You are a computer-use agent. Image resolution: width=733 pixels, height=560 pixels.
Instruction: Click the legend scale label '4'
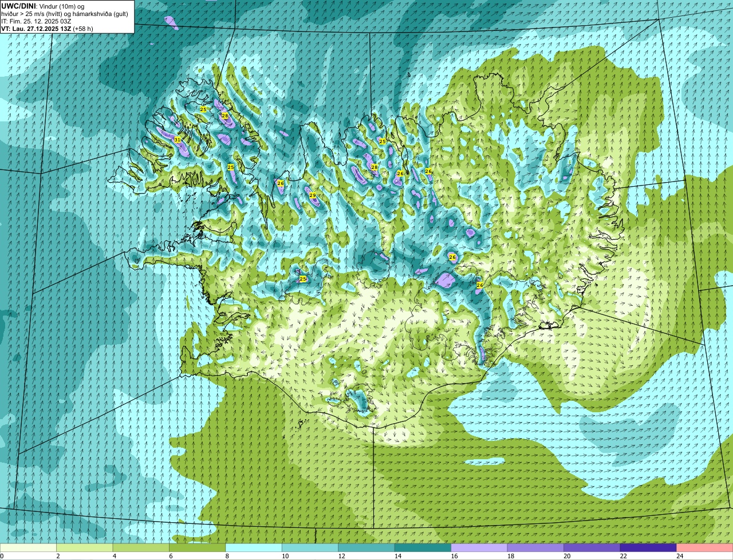115,555
